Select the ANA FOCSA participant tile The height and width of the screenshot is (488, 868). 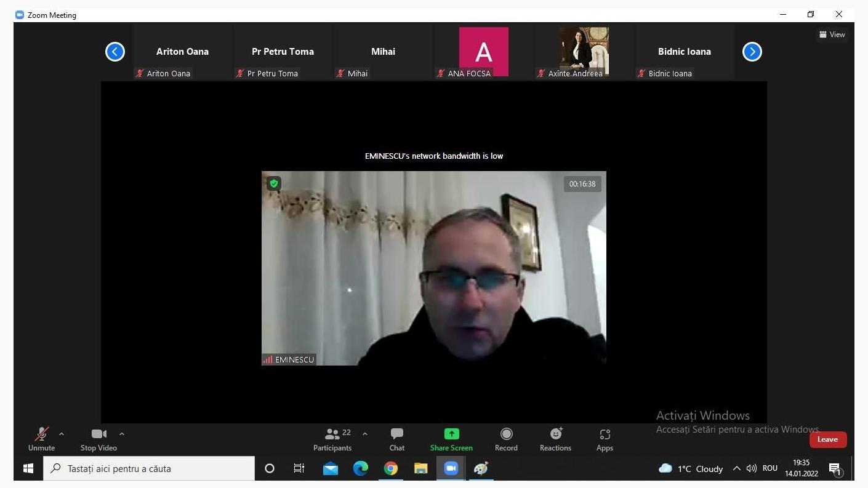pos(483,52)
